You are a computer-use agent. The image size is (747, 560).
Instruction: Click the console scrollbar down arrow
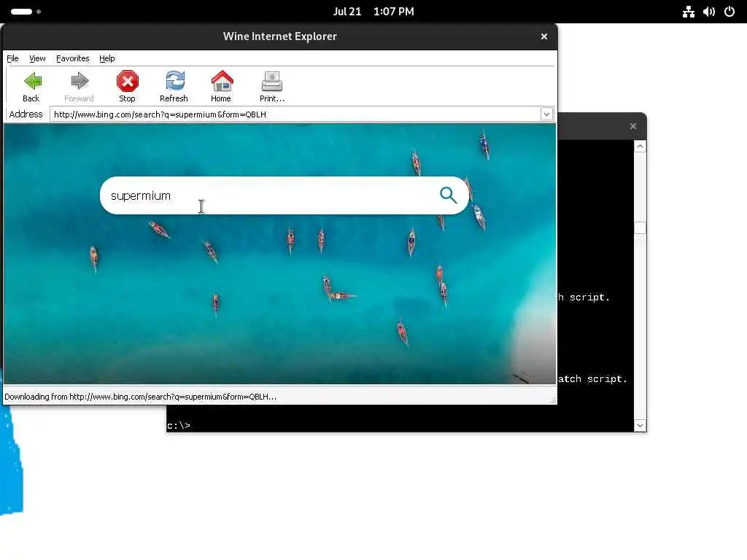click(x=640, y=425)
